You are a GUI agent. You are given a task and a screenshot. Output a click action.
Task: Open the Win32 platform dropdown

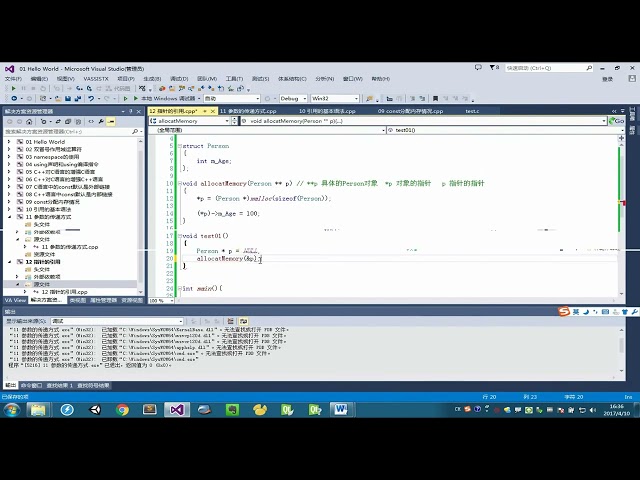[335, 98]
